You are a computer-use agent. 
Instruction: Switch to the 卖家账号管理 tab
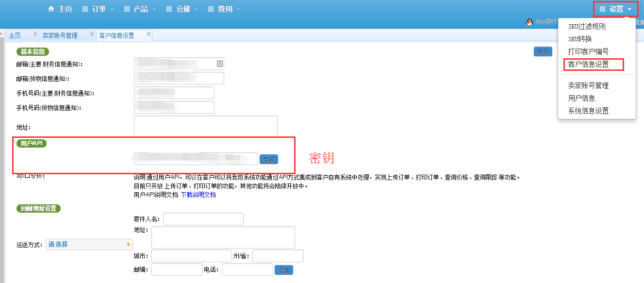pyautogui.click(x=60, y=35)
